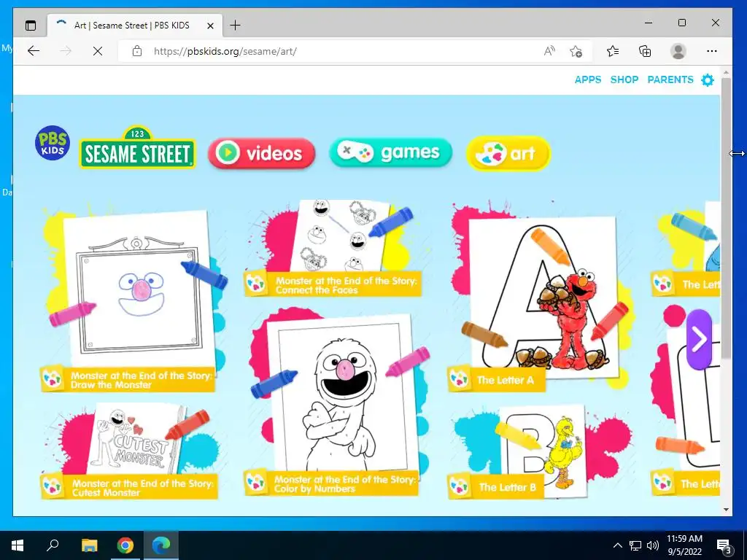Open the APPS link

588,79
